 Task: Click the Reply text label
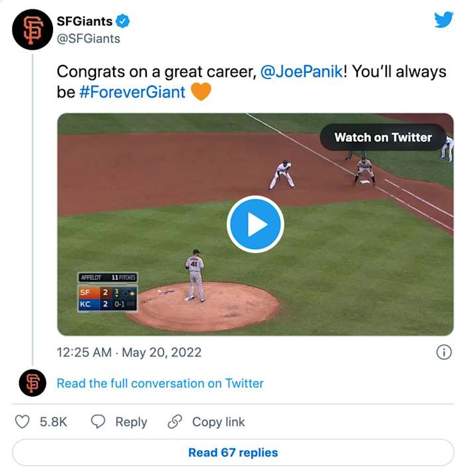pos(131,422)
